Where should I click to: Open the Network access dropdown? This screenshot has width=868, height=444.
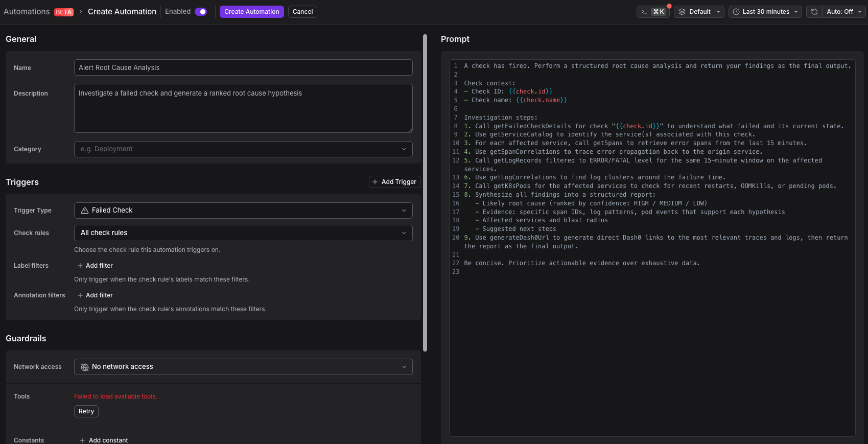[243, 367]
